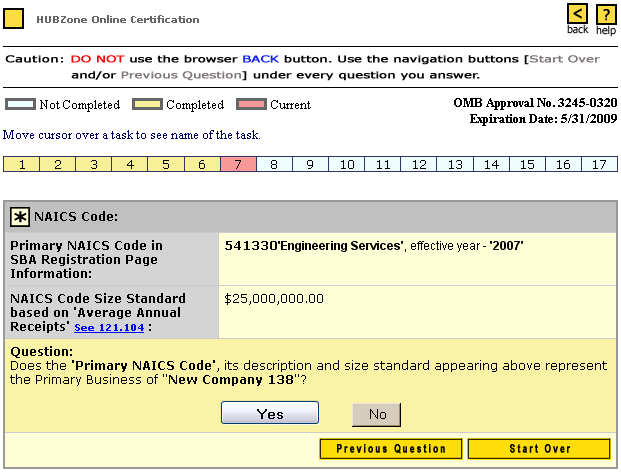Go to task step 9
The height and width of the screenshot is (474, 621).
pyautogui.click(x=310, y=164)
